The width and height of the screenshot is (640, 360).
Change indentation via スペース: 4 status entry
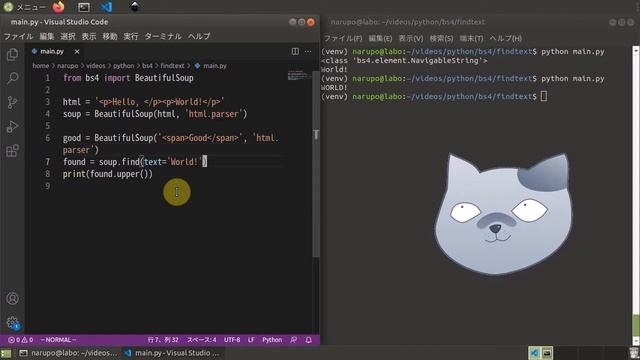coord(202,340)
